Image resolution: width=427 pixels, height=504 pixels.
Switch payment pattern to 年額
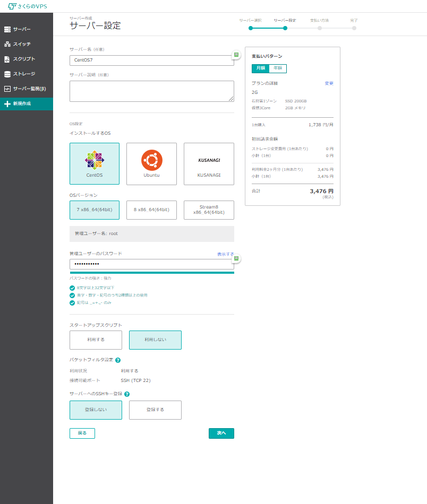click(278, 68)
